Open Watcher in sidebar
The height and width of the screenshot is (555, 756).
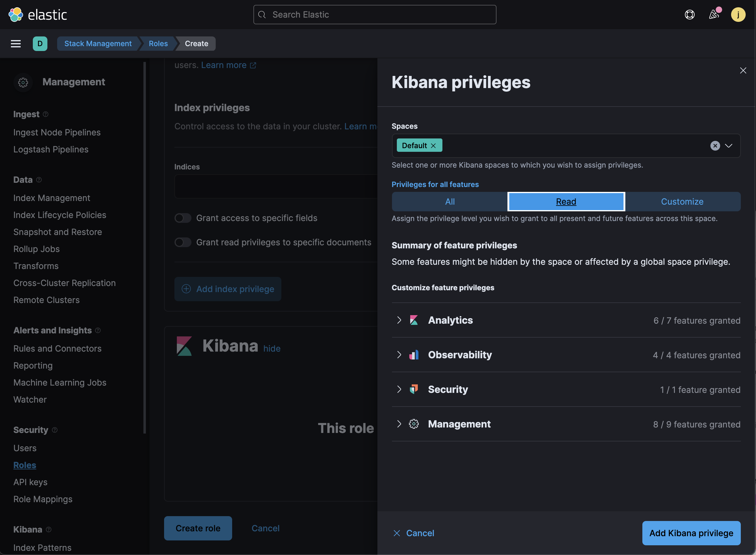click(30, 400)
